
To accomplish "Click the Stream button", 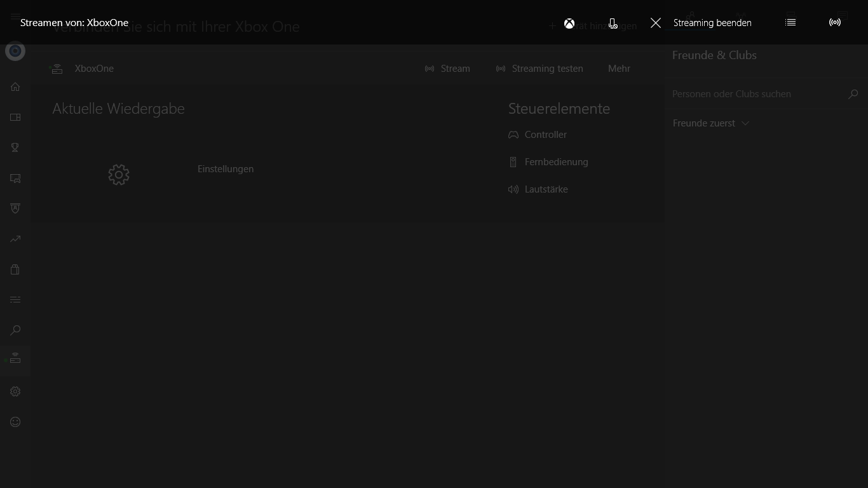I will click(x=447, y=69).
